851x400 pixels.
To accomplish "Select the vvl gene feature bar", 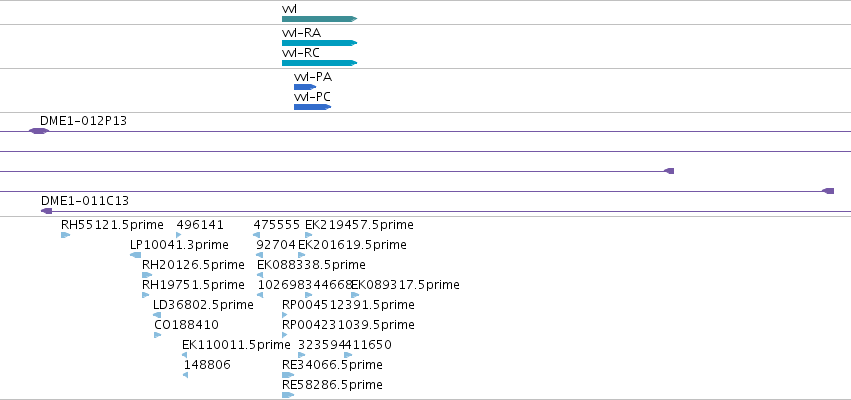I will [x=319, y=19].
